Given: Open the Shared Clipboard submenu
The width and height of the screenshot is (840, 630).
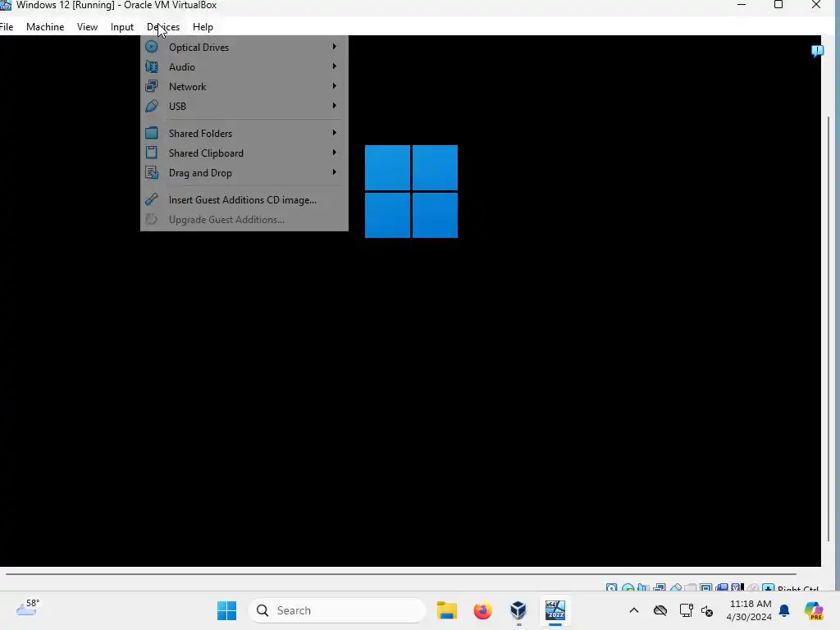Looking at the screenshot, I should pos(244,153).
